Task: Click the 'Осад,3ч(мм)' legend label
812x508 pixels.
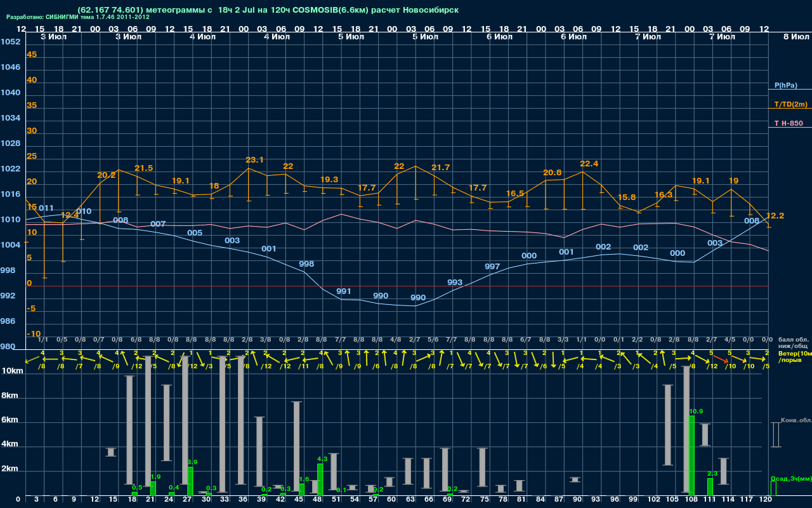Action: click(x=790, y=478)
